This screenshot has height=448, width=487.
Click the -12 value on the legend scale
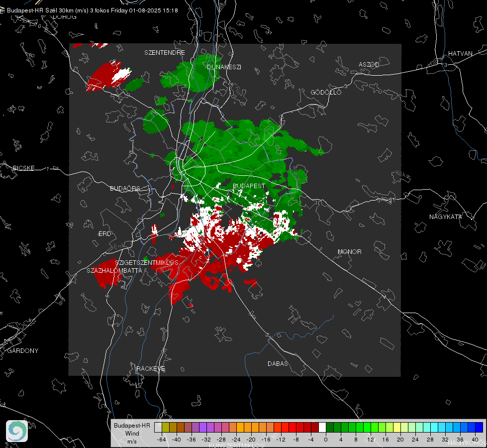tap(281, 440)
